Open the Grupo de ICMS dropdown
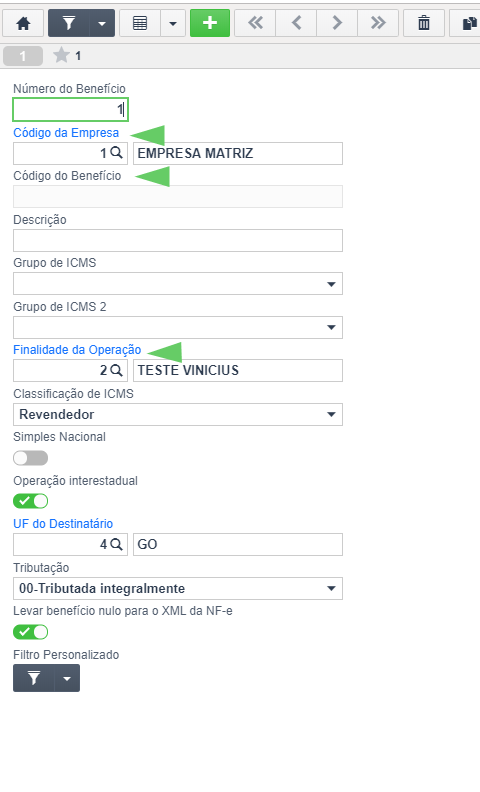The height and width of the screenshot is (792, 480). (x=178, y=284)
